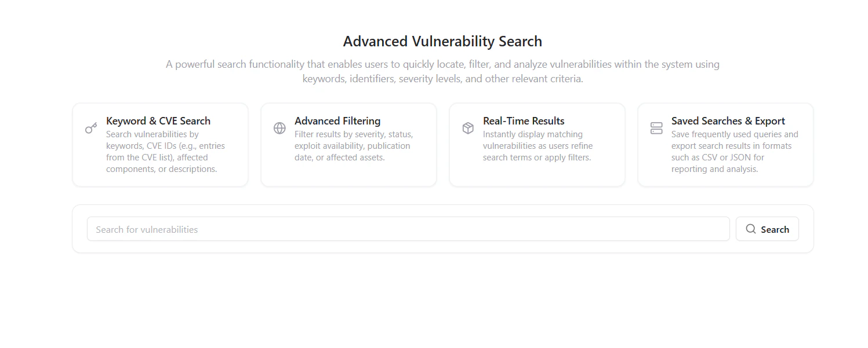Select the Real-Time Results description text
The height and width of the screenshot is (348, 868).
click(x=537, y=145)
